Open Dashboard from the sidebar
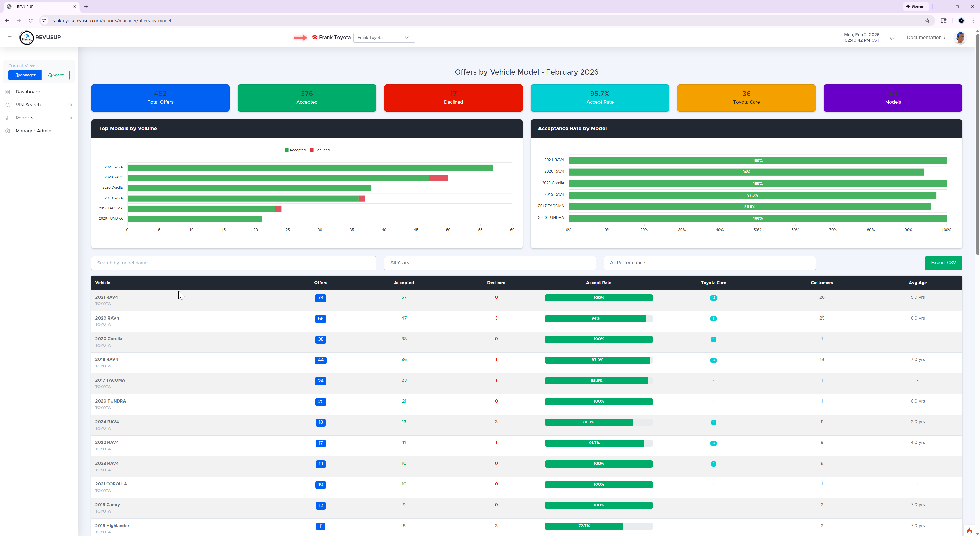Image resolution: width=980 pixels, height=536 pixels. pos(28,92)
